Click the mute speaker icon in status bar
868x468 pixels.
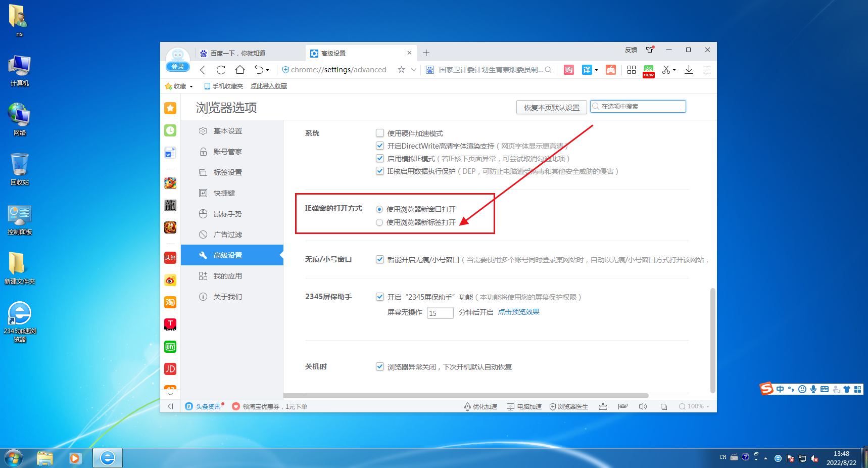pos(643,406)
